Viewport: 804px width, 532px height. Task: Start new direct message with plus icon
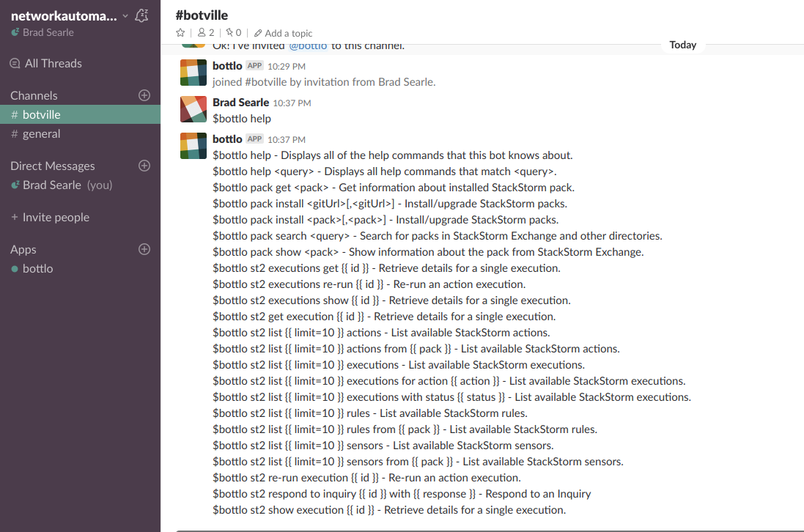144,166
